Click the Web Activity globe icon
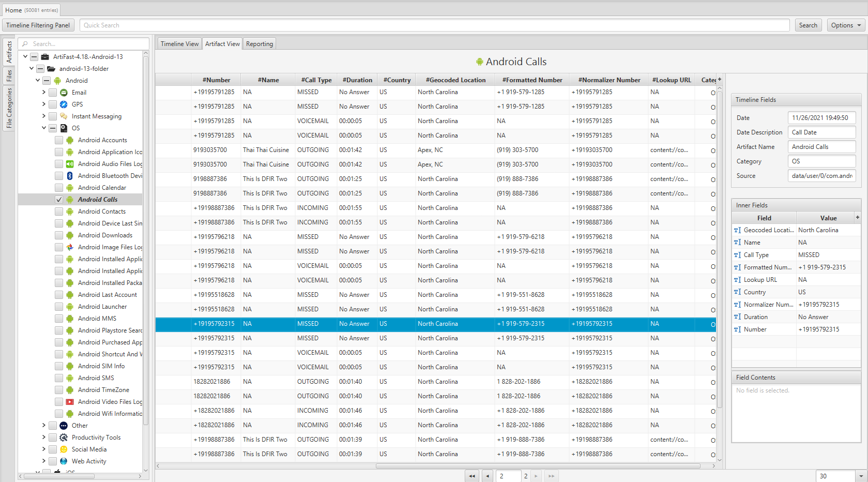The width and height of the screenshot is (868, 482). click(64, 461)
